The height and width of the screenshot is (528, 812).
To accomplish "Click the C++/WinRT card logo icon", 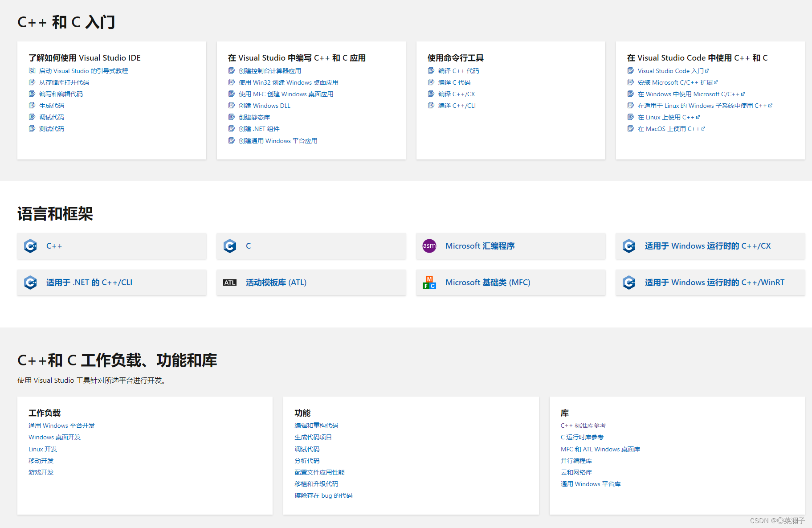I will (x=629, y=282).
